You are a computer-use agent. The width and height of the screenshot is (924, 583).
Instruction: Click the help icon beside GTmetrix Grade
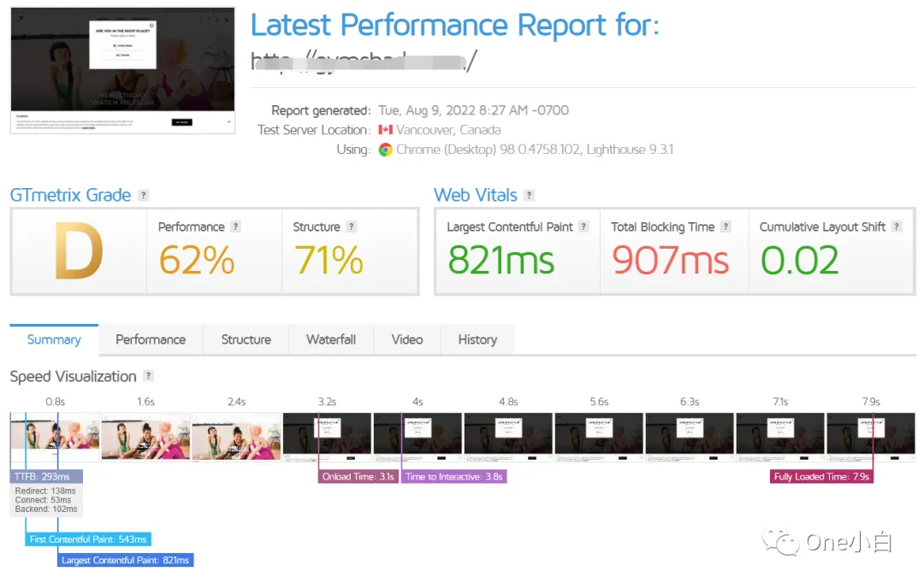click(x=143, y=195)
